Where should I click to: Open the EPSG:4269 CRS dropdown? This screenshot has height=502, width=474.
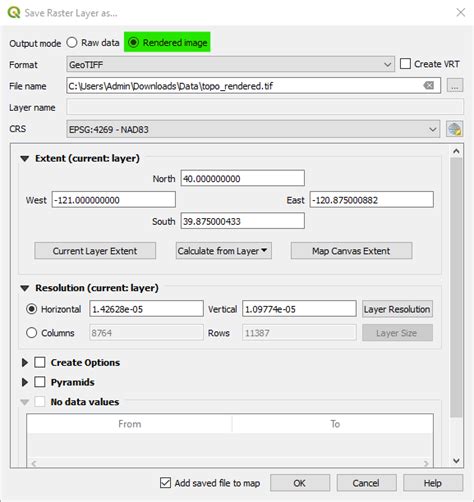coord(253,129)
